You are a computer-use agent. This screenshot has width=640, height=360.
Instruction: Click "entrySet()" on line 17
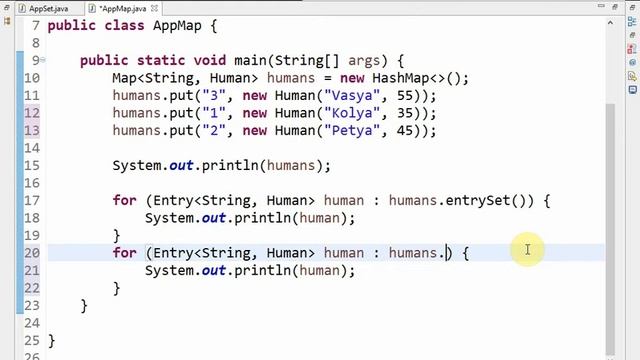click(x=486, y=200)
